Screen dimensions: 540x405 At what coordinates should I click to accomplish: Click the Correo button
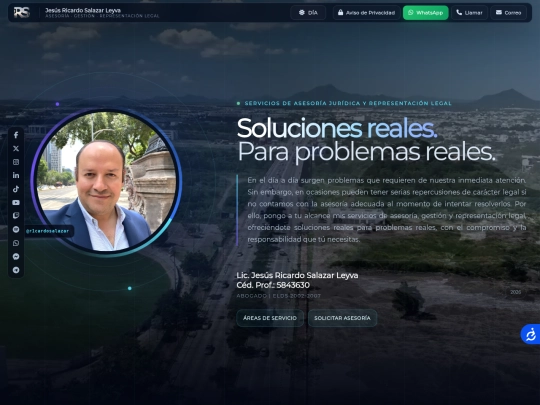point(509,13)
